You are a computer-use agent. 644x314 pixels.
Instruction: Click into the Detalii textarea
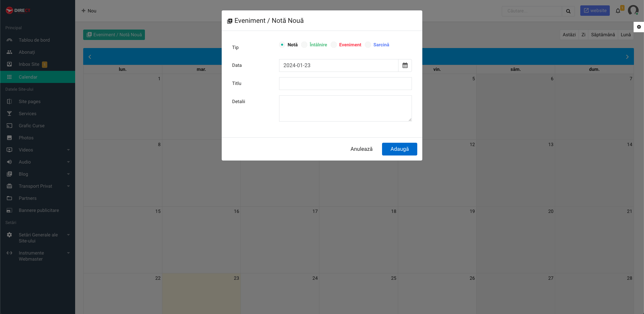[345, 108]
